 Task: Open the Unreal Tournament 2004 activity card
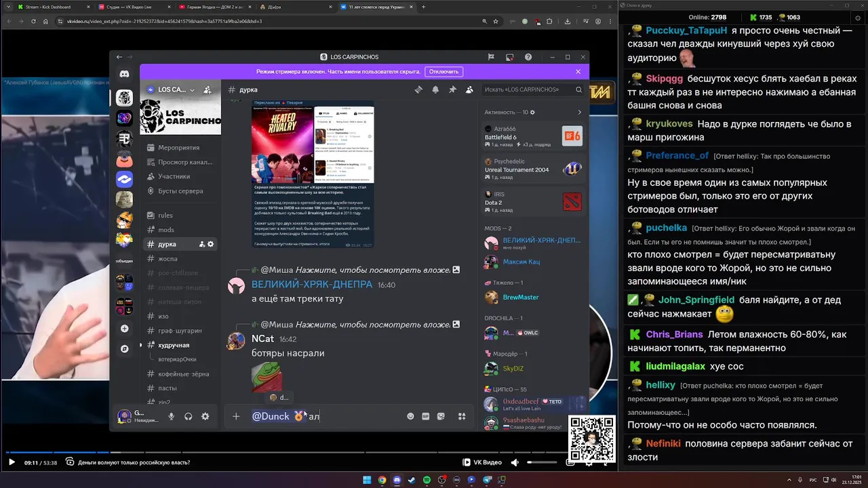tap(533, 169)
